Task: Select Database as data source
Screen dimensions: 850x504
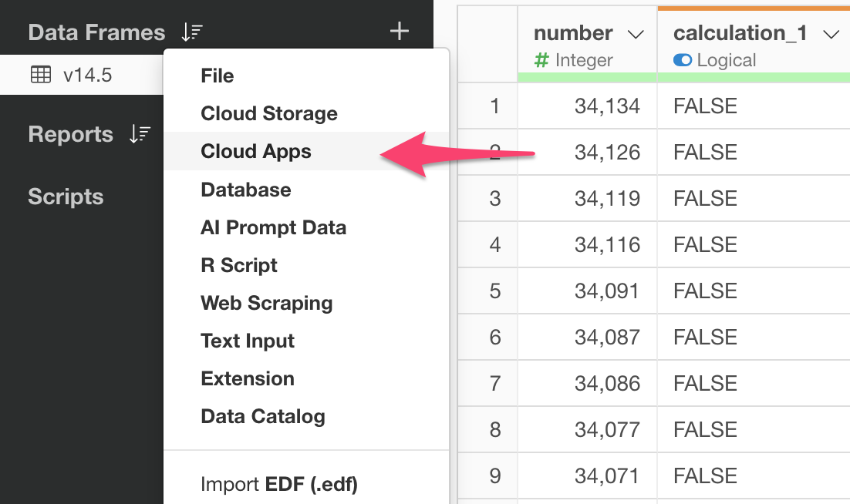Action: [x=246, y=190]
